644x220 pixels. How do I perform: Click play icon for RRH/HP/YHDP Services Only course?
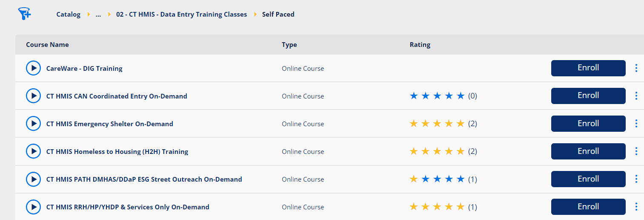[33, 207]
